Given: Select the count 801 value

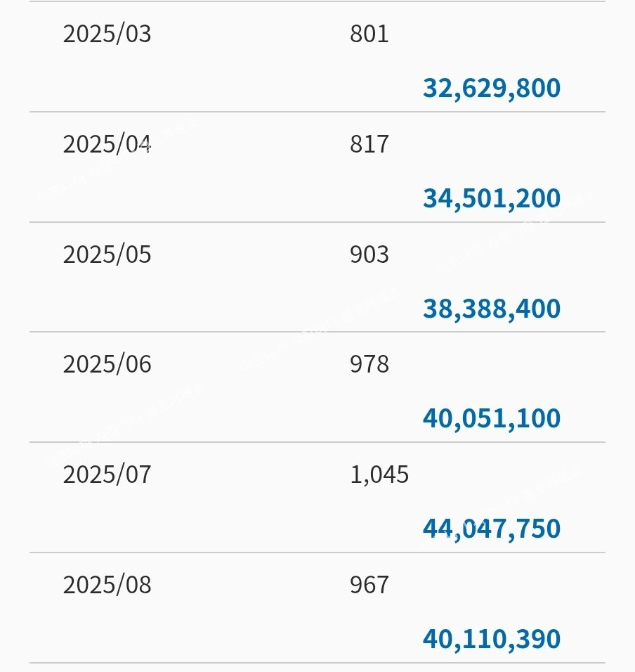Looking at the screenshot, I should 369,34.
